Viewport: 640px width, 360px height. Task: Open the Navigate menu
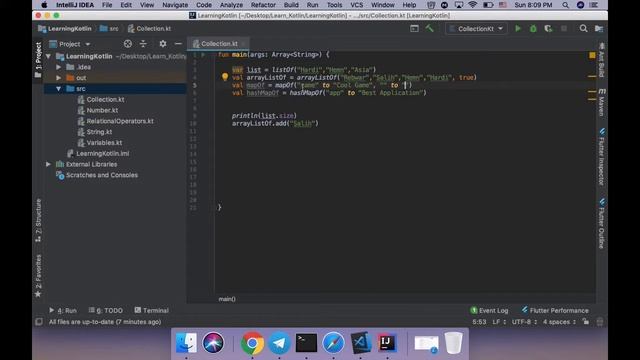click(x=175, y=5)
